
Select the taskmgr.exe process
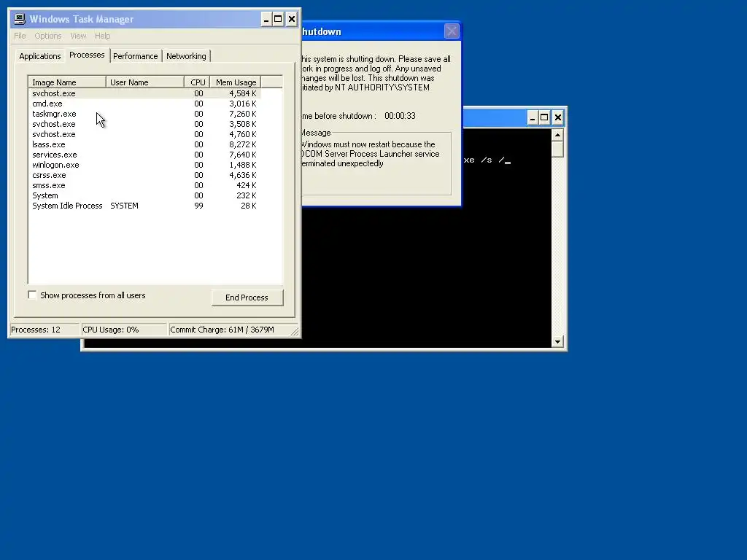[145, 114]
